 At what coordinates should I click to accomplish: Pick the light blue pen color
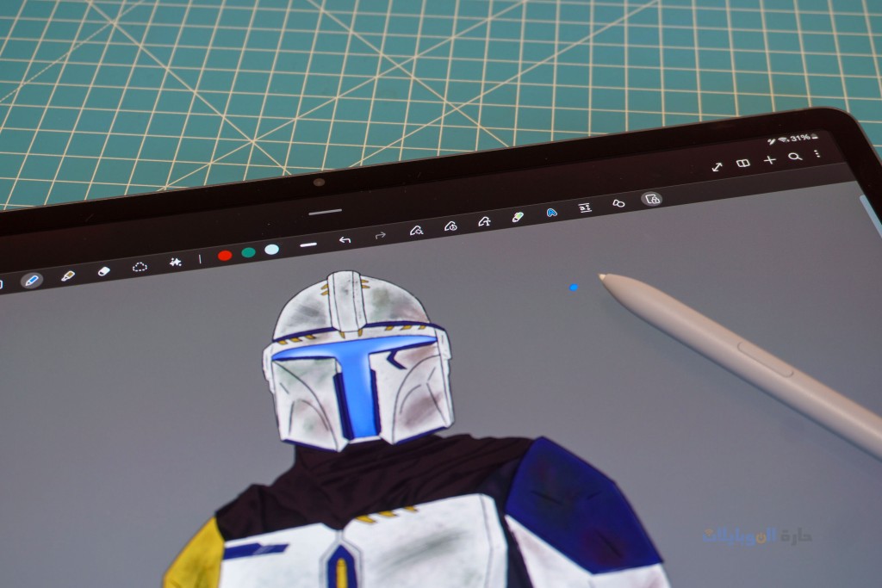[x=271, y=250]
